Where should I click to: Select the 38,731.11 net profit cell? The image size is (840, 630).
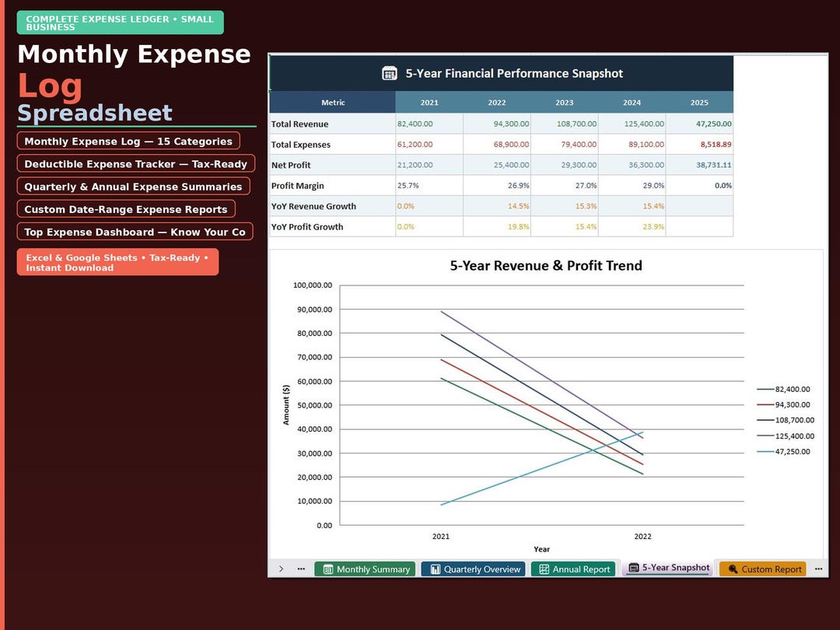click(x=699, y=165)
